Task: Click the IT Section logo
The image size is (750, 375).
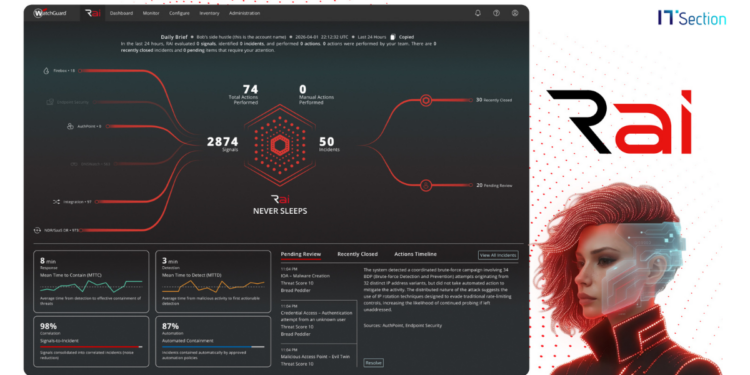Action: pos(692,18)
